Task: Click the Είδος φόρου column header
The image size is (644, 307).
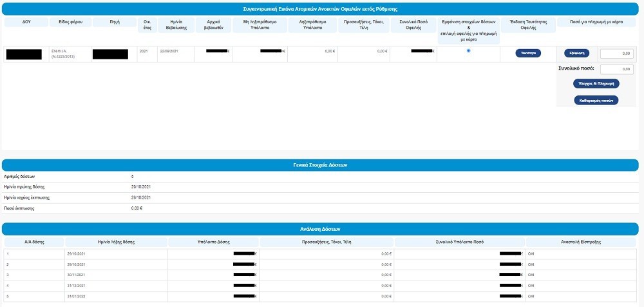Action: pos(70,22)
